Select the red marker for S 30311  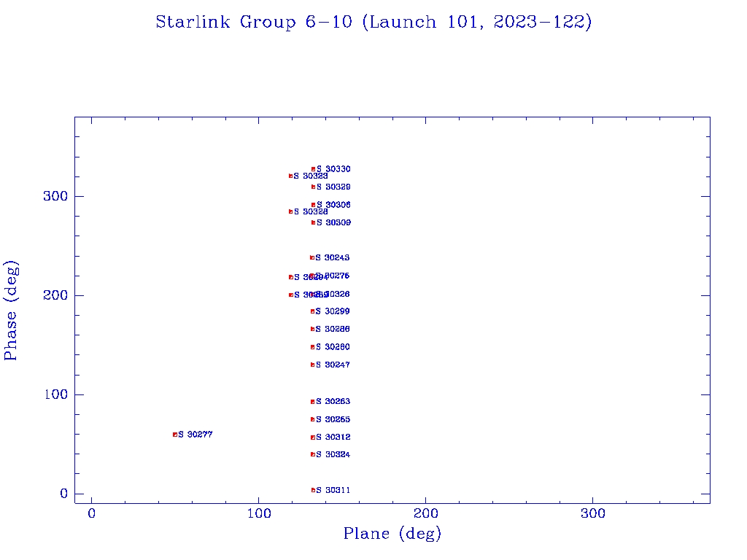pyautogui.click(x=314, y=490)
